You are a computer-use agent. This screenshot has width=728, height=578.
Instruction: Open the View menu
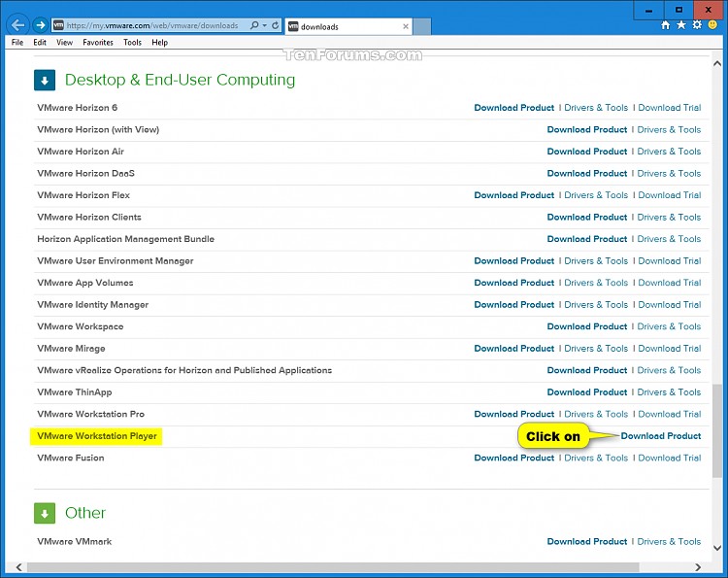click(x=64, y=43)
